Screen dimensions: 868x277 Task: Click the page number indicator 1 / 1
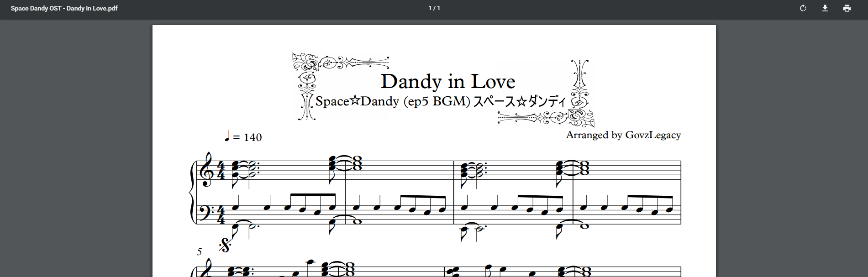434,8
